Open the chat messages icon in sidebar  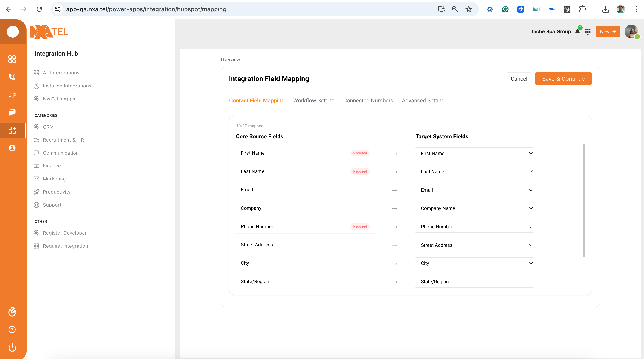coord(12,112)
